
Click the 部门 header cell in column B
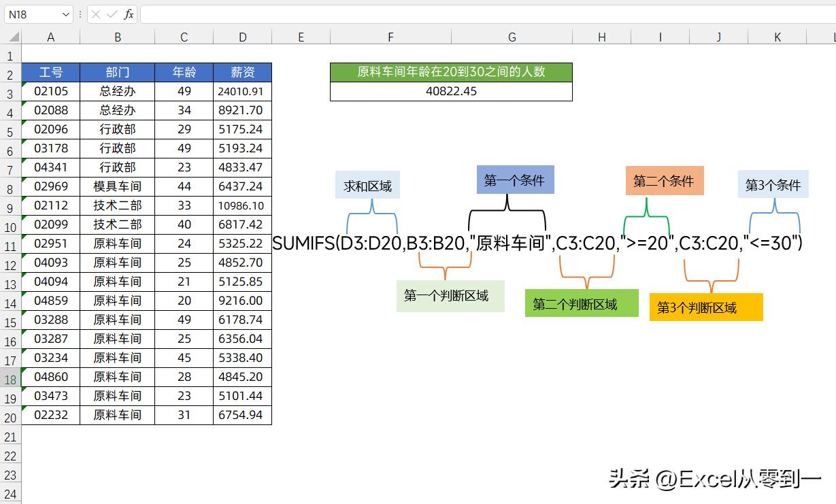click(118, 72)
